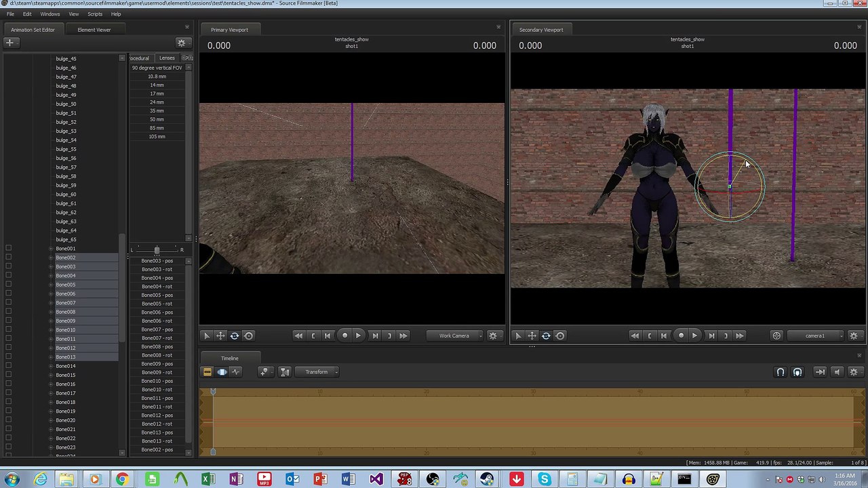Select the 90 degree vertical FOV preset
The image size is (868, 488).
(157, 68)
